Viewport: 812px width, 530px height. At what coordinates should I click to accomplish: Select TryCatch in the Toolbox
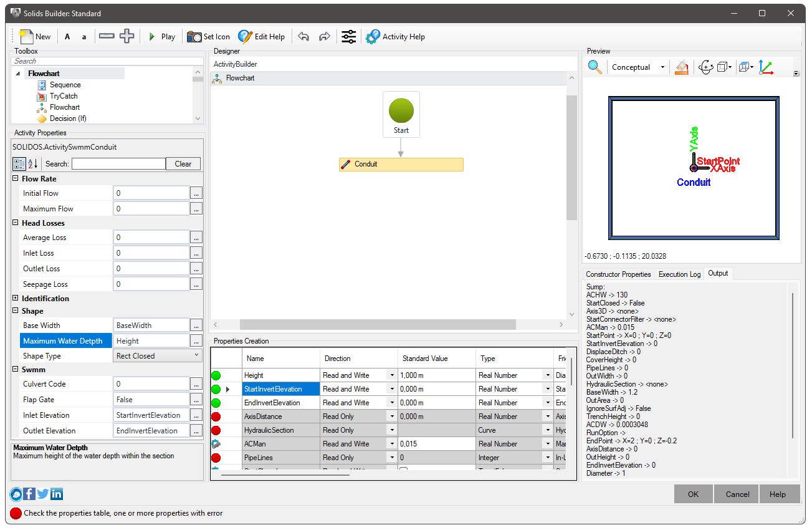point(64,96)
